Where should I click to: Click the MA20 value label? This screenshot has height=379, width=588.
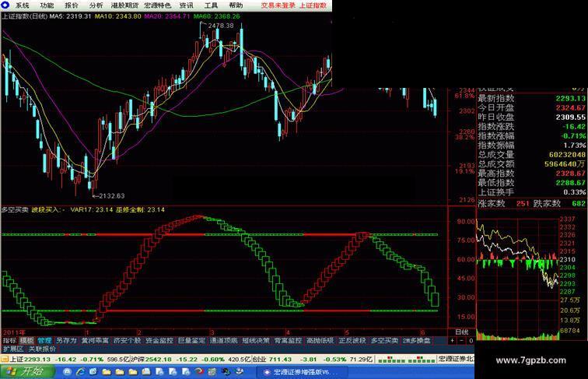click(x=167, y=16)
